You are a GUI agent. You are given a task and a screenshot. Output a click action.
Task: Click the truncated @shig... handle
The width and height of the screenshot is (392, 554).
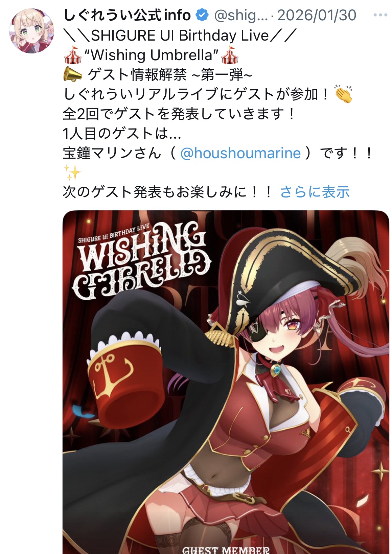pyautogui.click(x=241, y=15)
